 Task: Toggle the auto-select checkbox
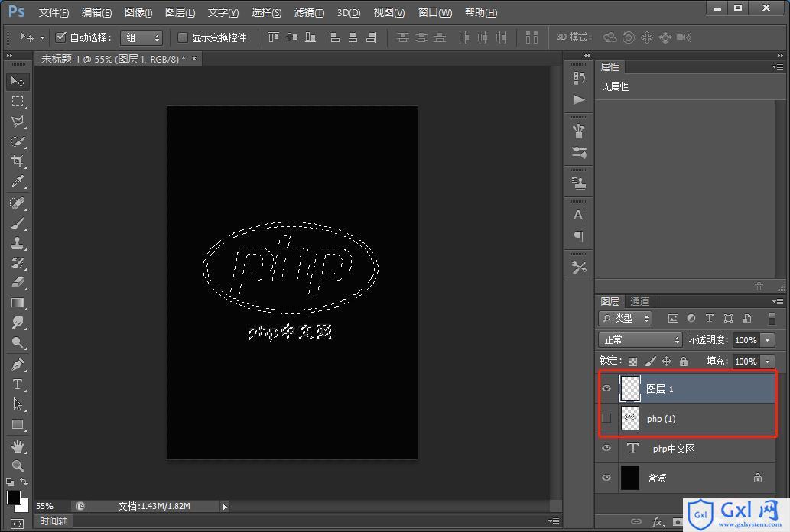point(61,37)
